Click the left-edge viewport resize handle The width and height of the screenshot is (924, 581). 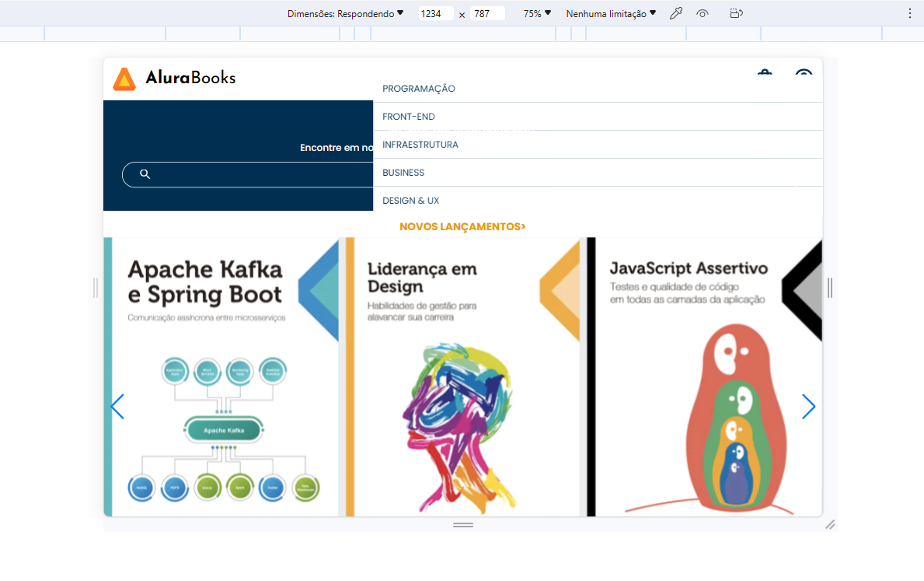(96, 288)
